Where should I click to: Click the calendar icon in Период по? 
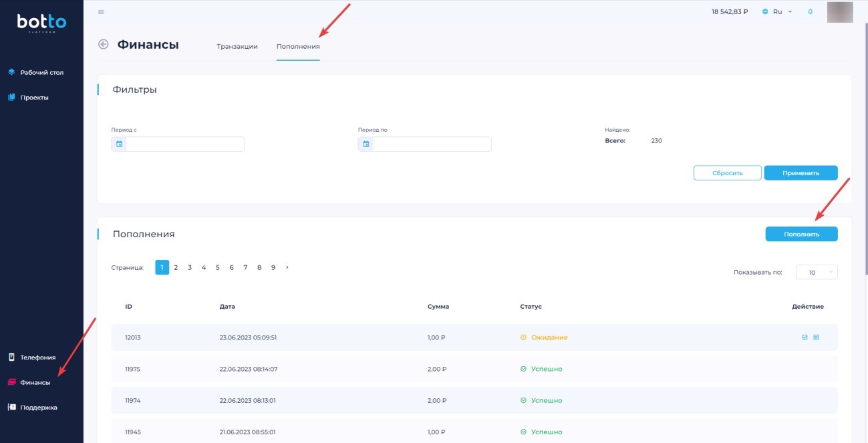[x=366, y=144]
